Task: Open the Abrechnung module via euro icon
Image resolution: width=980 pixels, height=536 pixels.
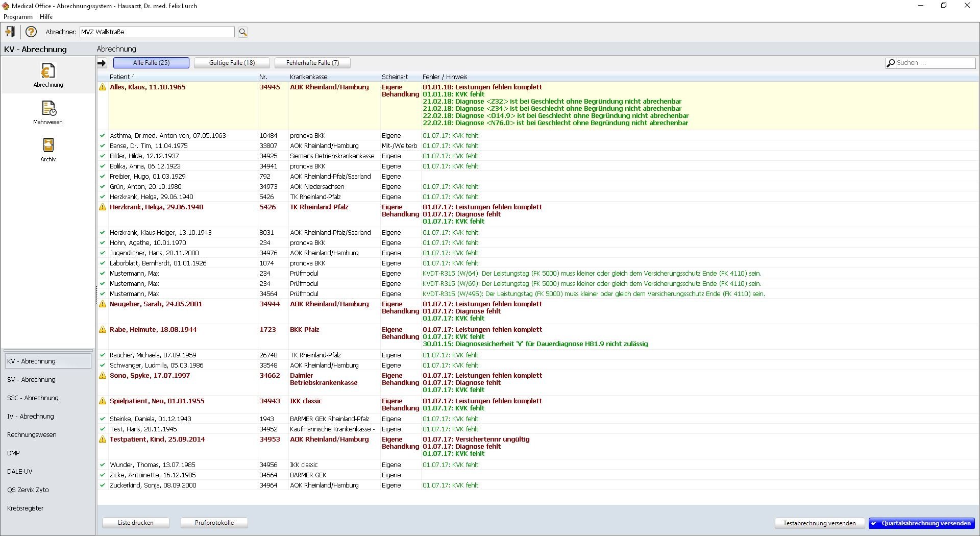Action: tap(47, 75)
